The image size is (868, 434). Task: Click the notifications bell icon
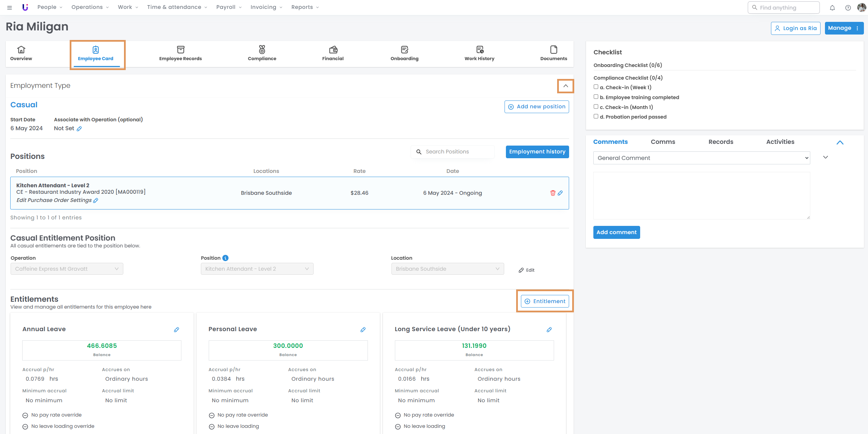[x=832, y=8]
